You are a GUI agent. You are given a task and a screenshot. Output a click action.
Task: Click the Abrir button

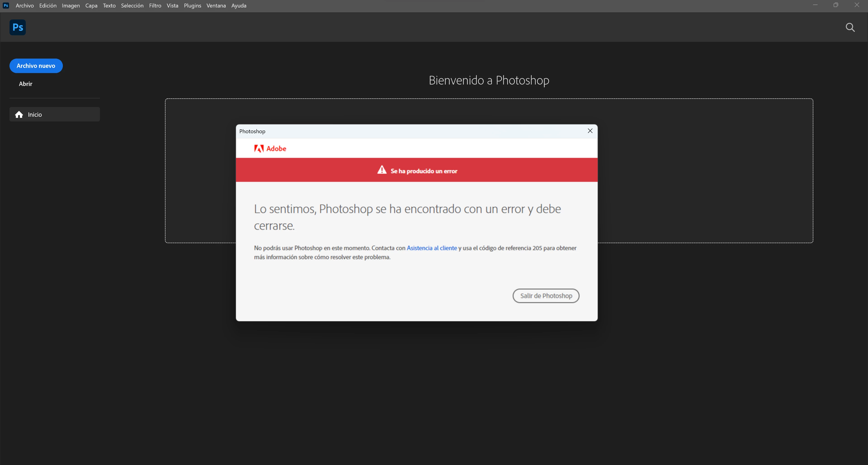26,84
